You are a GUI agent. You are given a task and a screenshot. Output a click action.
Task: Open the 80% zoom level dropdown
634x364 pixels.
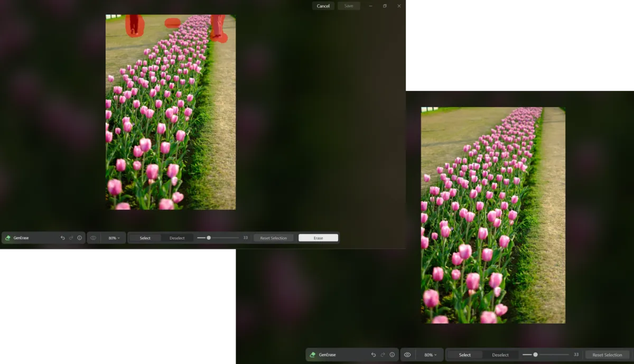113,238
